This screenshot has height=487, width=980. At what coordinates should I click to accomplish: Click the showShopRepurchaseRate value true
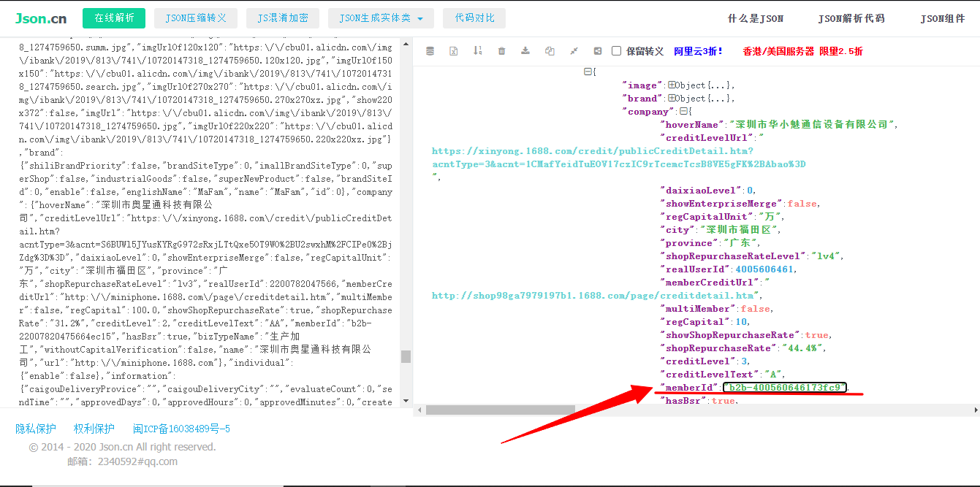(x=816, y=335)
